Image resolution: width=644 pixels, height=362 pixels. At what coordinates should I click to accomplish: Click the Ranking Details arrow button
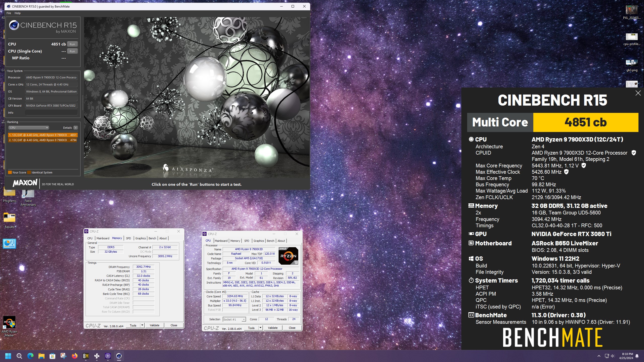pyautogui.click(x=75, y=128)
